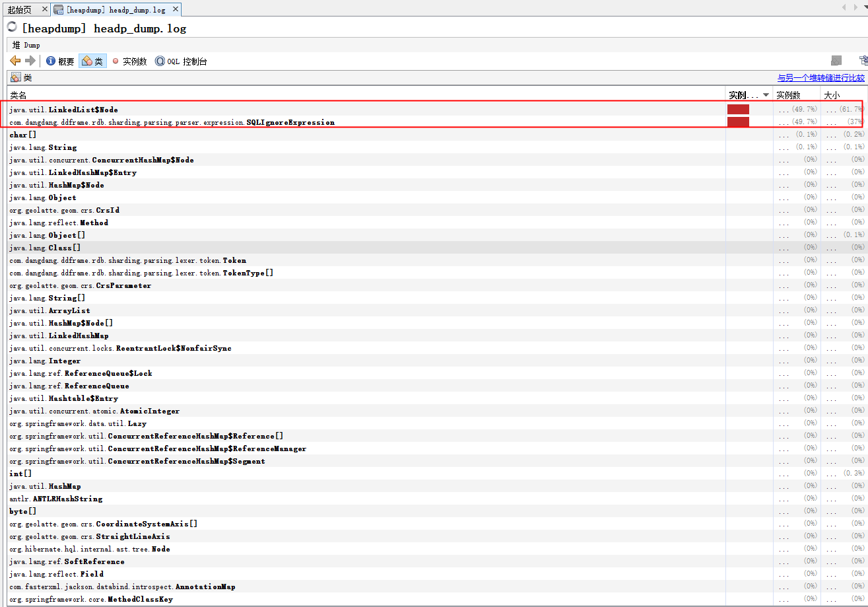This screenshot has height=607, width=868.
Task: Sort by the 大小 column header
Action: click(843, 95)
